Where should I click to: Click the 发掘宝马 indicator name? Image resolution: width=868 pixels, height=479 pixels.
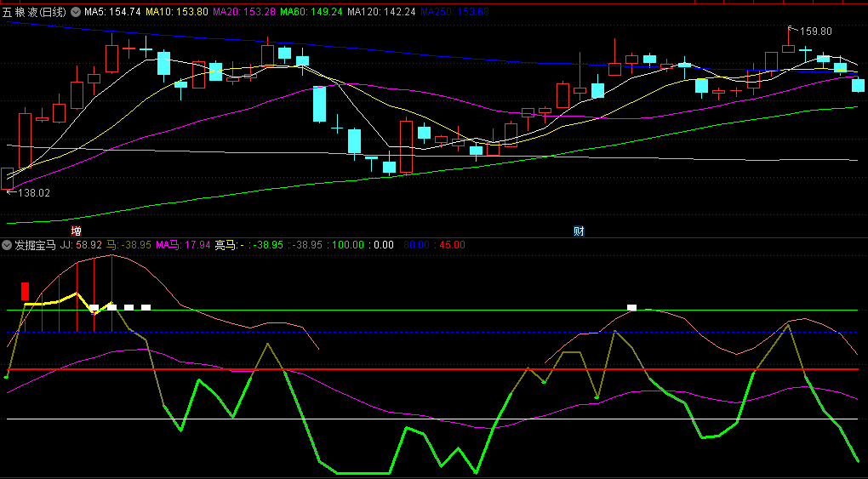36,245
